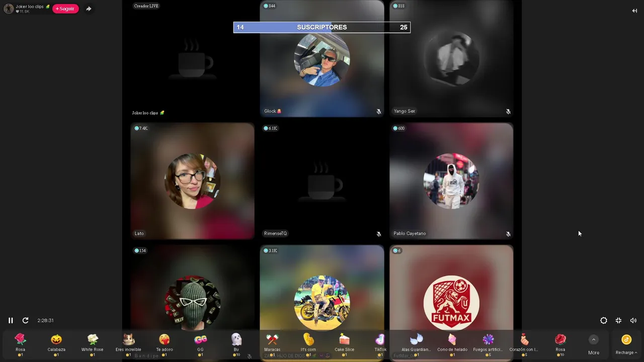
Task: Click the 600 score on Pablo's tile
Action: 399,128
